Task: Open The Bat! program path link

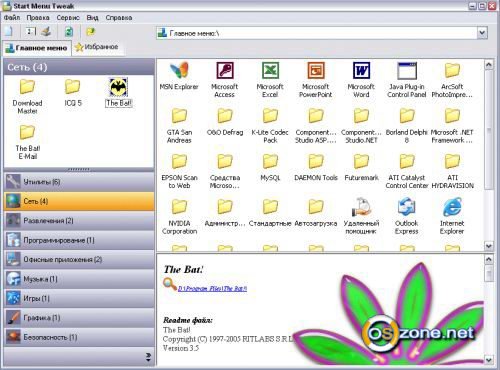Action: (212, 289)
